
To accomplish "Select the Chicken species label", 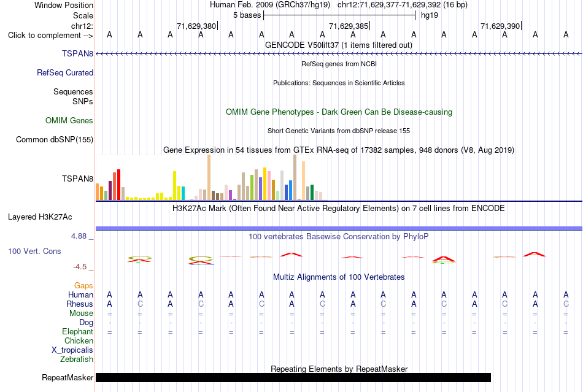I will (x=79, y=340).
